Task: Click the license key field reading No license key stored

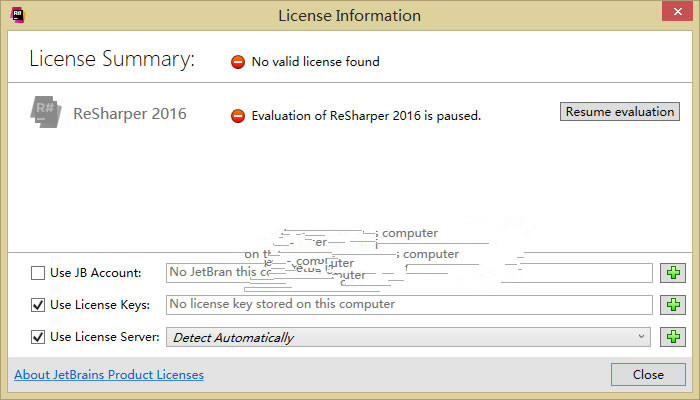Action: coord(409,305)
